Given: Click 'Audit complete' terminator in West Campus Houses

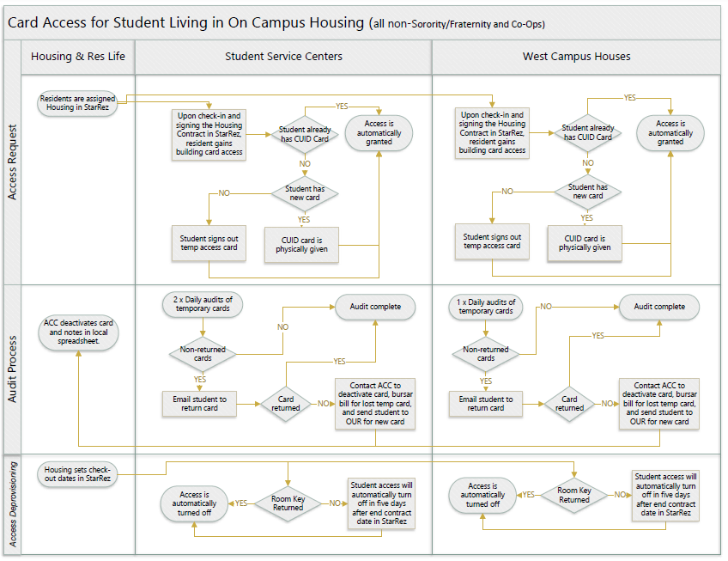Looking at the screenshot, I should point(659,307).
